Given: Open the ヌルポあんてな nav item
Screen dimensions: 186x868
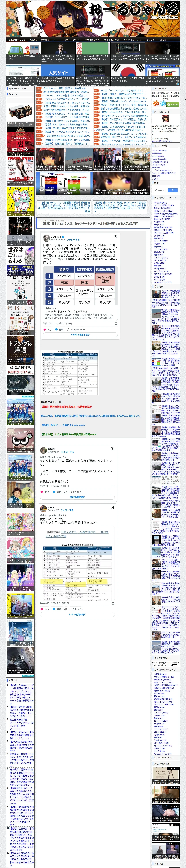Looking at the screenshot, I should tap(112, 40).
